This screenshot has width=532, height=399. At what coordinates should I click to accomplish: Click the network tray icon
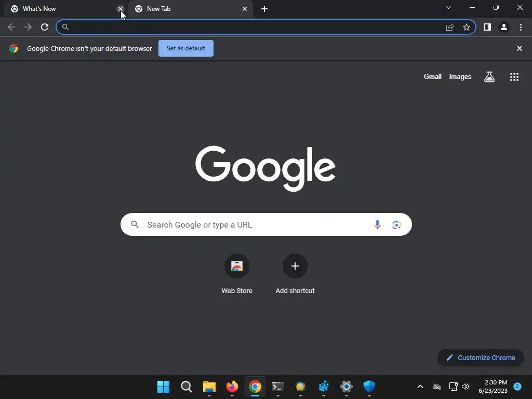point(453,387)
